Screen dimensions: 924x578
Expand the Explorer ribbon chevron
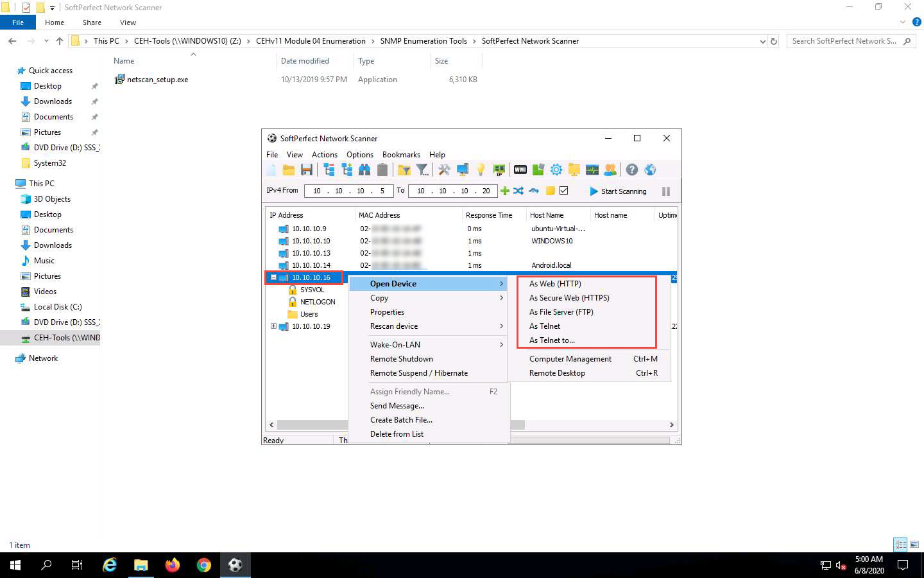tap(903, 22)
